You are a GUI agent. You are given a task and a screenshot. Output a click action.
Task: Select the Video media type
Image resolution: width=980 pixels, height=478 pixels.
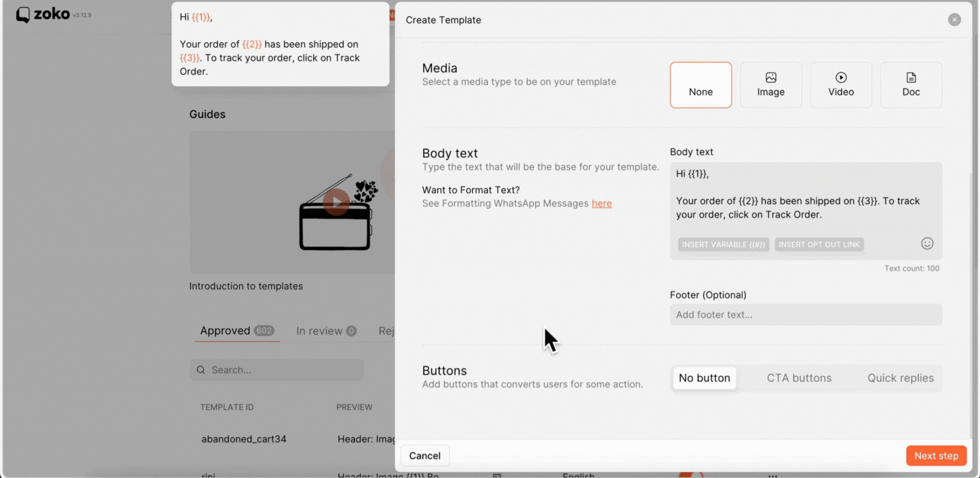tap(841, 85)
